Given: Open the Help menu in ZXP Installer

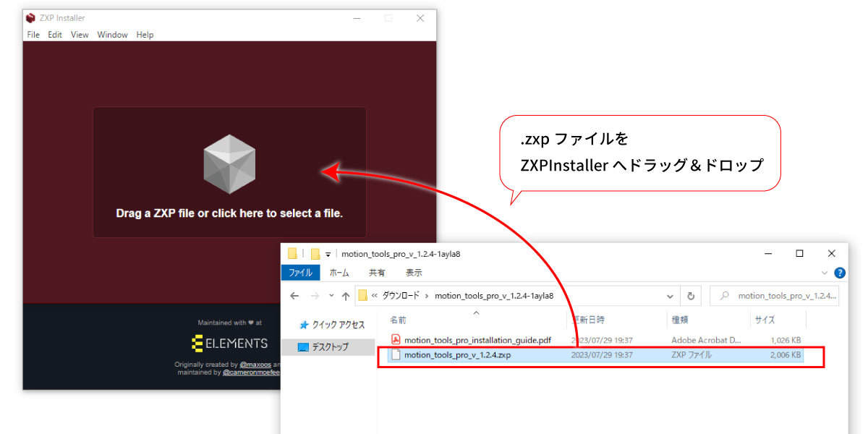Looking at the screenshot, I should (145, 35).
